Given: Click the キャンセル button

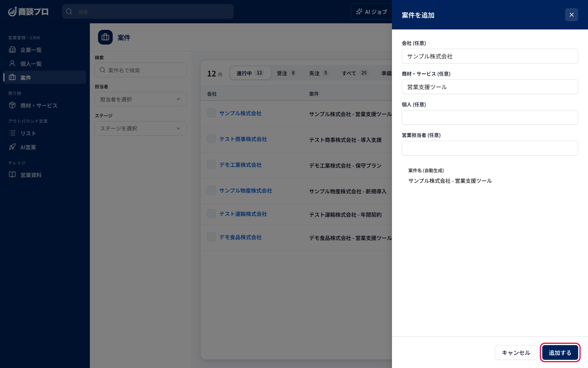Looking at the screenshot, I should (516, 352).
